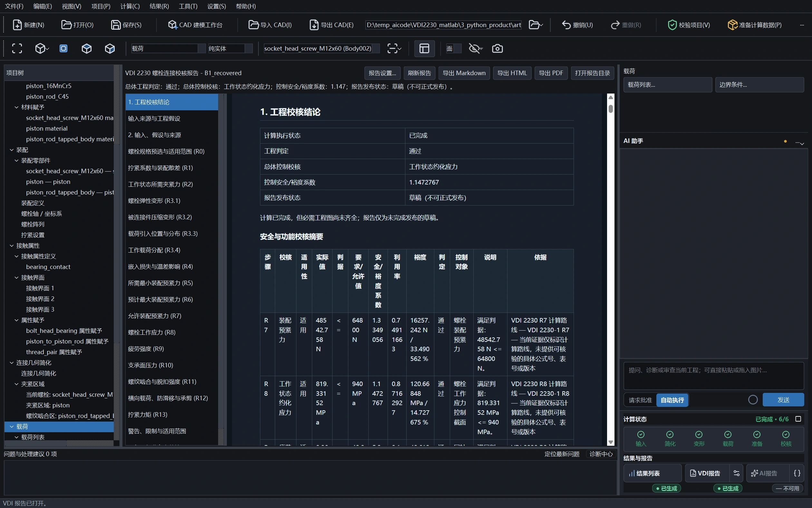Collapse the 夹紧区域 tree node

(16, 384)
